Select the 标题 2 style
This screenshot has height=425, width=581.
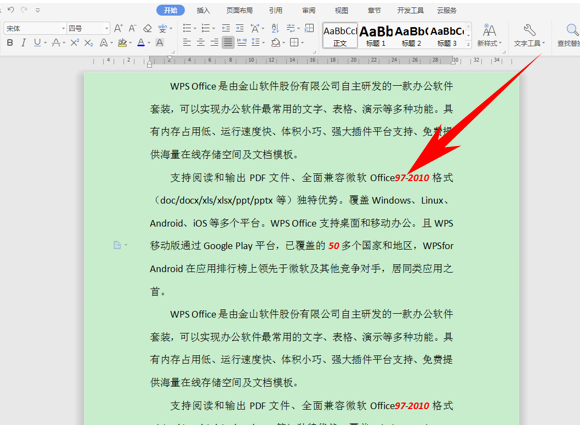[411, 35]
